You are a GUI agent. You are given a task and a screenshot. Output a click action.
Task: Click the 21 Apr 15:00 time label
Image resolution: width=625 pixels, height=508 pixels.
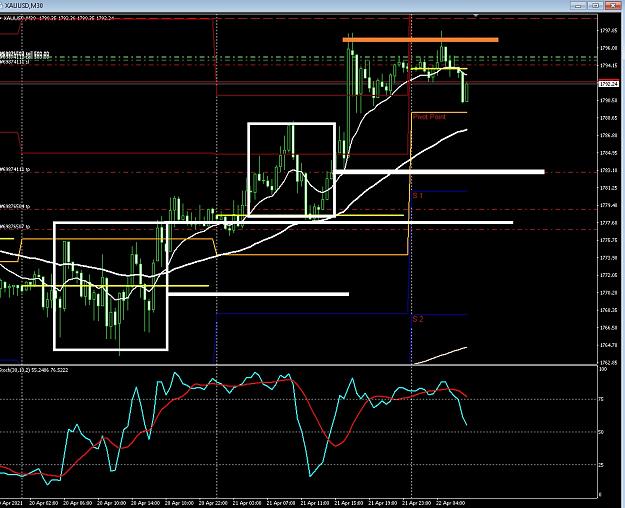[x=349, y=503]
